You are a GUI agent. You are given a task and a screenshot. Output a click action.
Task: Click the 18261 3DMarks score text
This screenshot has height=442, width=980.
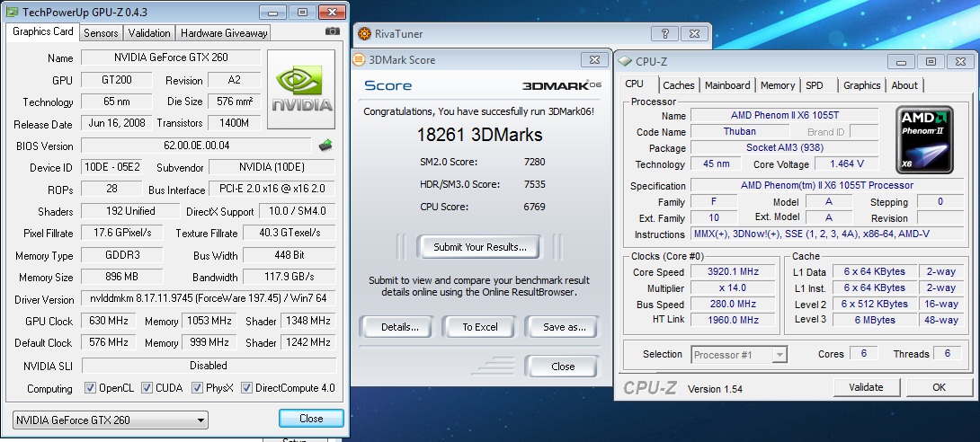479,135
